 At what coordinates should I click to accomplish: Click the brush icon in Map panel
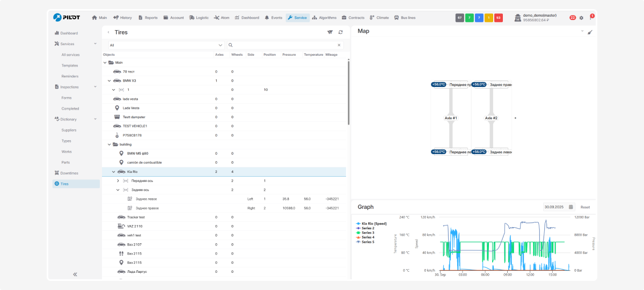pos(590,32)
